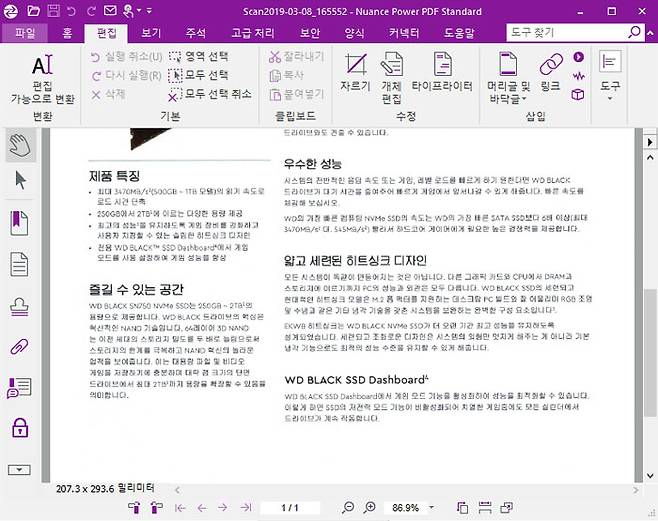Open the zoom percentage dropdown arrow

[431, 508]
